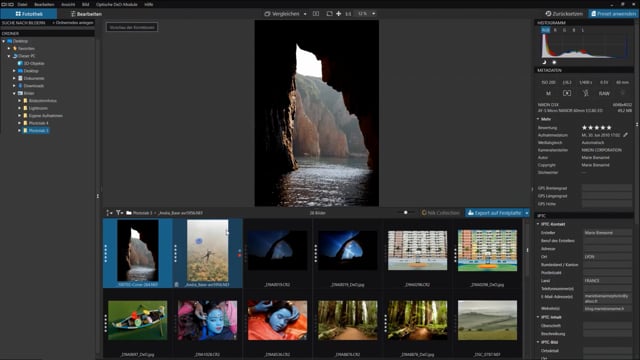640x360 pixels.
Task: Select RGB histogram channel
Action: pos(545,30)
